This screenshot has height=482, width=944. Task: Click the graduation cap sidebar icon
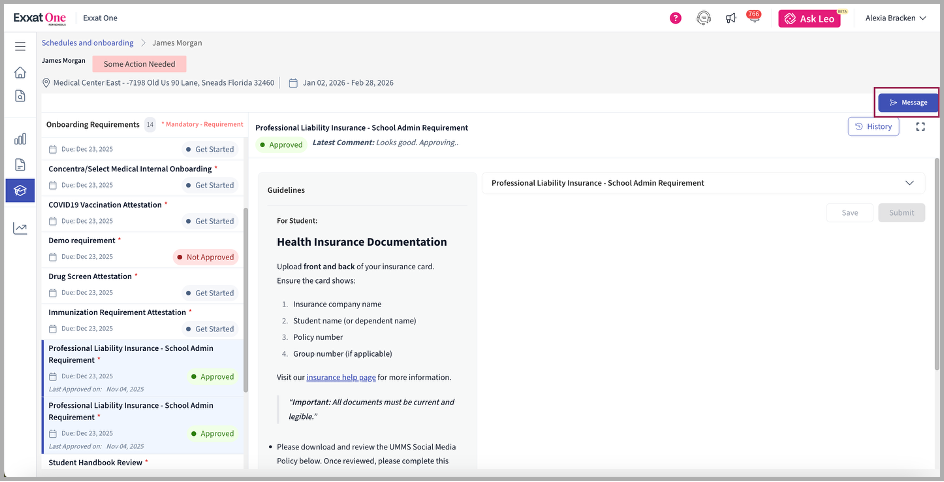pos(20,190)
